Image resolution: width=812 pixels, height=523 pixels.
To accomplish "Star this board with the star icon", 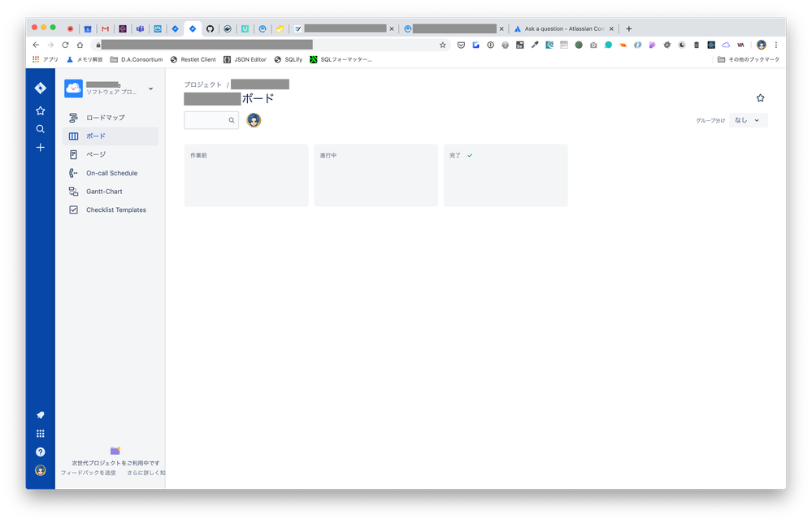I will point(760,97).
